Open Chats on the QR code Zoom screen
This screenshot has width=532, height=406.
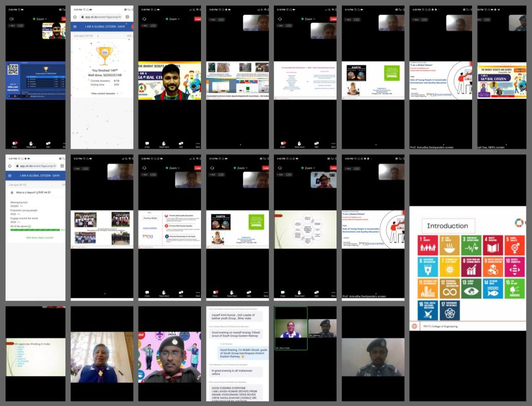click(14, 144)
